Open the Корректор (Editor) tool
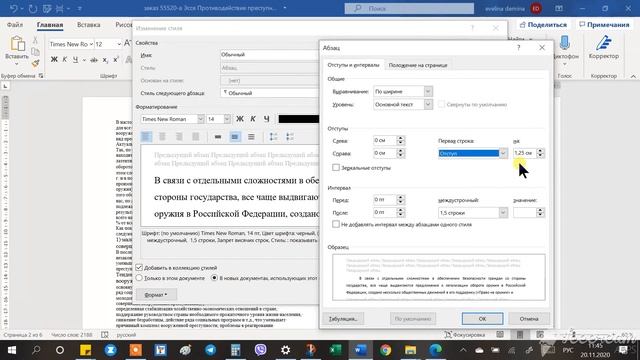The image size is (640, 360). pos(604,48)
